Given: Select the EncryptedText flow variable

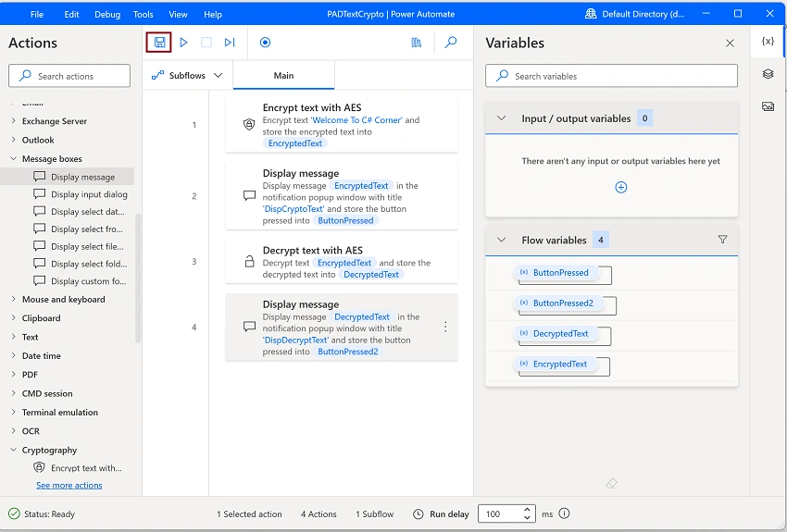Looking at the screenshot, I should 556,364.
